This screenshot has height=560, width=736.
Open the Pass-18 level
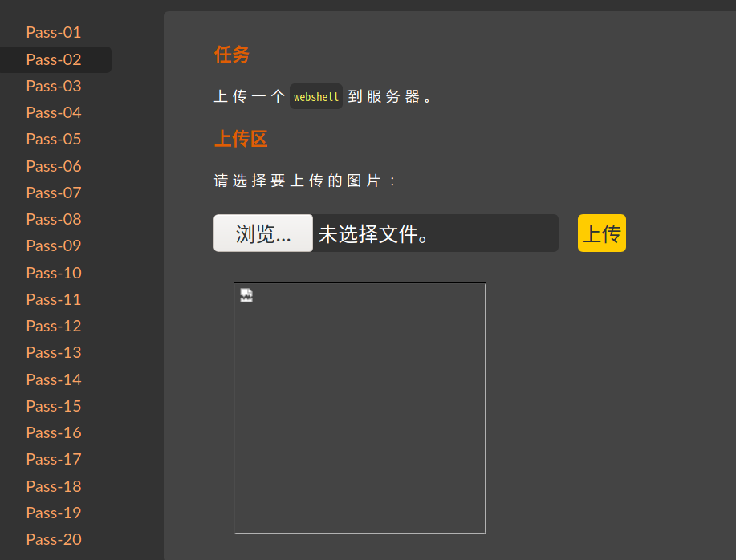tap(53, 485)
